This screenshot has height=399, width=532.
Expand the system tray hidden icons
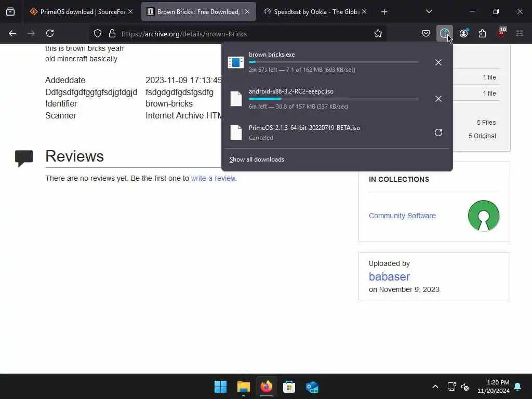(x=435, y=387)
